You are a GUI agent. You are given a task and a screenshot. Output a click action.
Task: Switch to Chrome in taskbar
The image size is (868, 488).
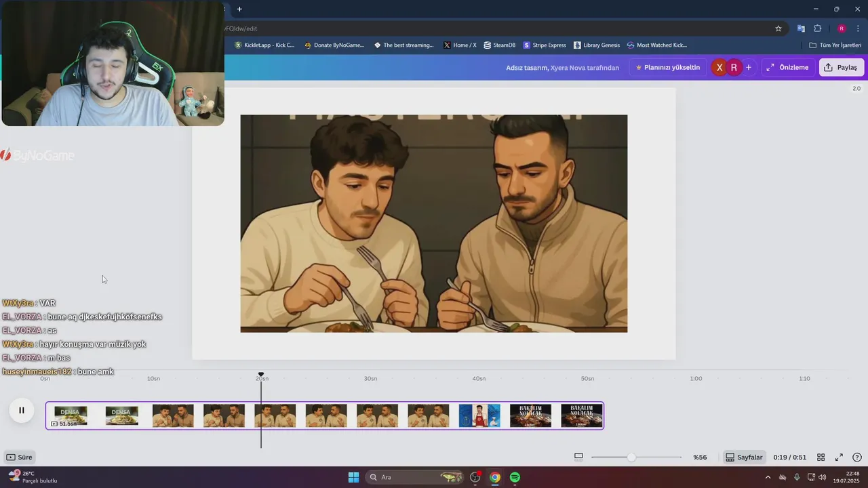pyautogui.click(x=495, y=477)
